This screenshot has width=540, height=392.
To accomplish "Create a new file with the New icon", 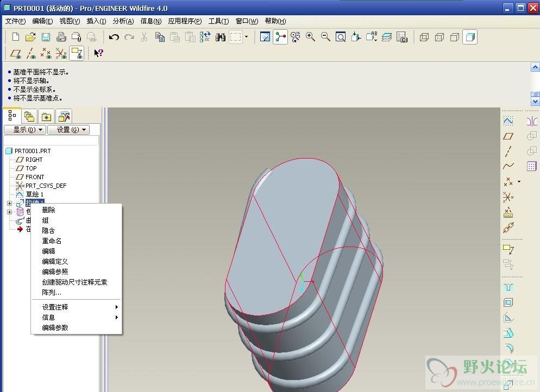I will tap(16, 37).
